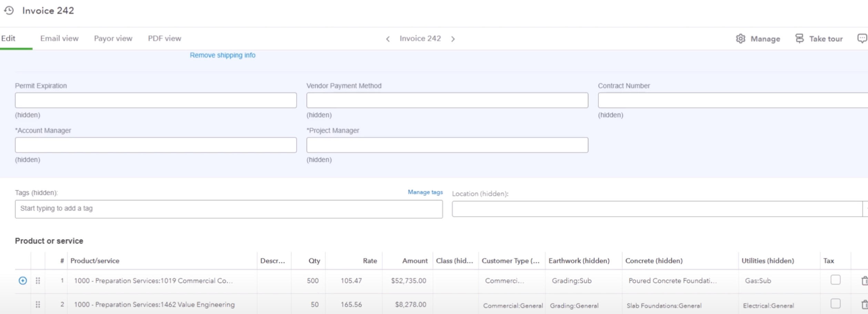
Task: Switch to the Email view tab
Action: pyautogui.click(x=59, y=39)
